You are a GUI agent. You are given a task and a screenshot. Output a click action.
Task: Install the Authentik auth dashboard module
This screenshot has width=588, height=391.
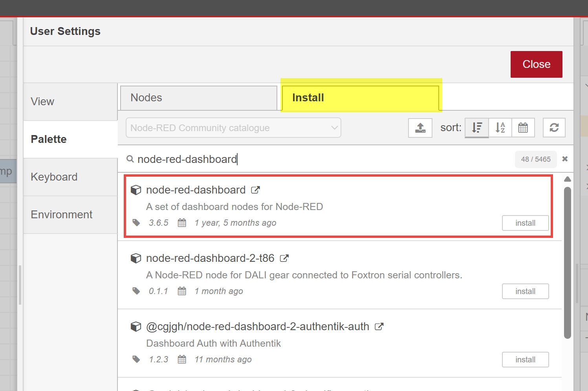(x=525, y=359)
